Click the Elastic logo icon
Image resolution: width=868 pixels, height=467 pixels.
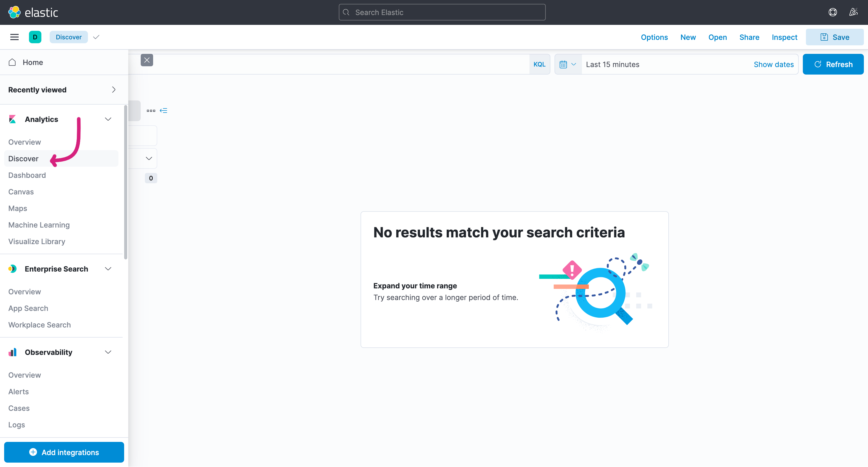(14, 12)
